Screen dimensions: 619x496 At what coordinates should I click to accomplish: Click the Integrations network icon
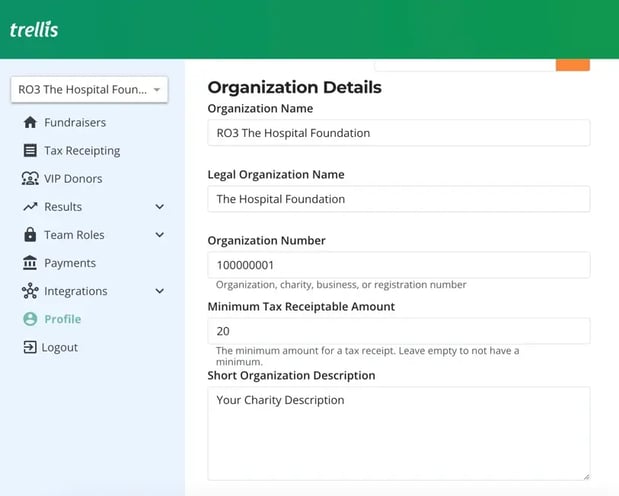pos(30,291)
